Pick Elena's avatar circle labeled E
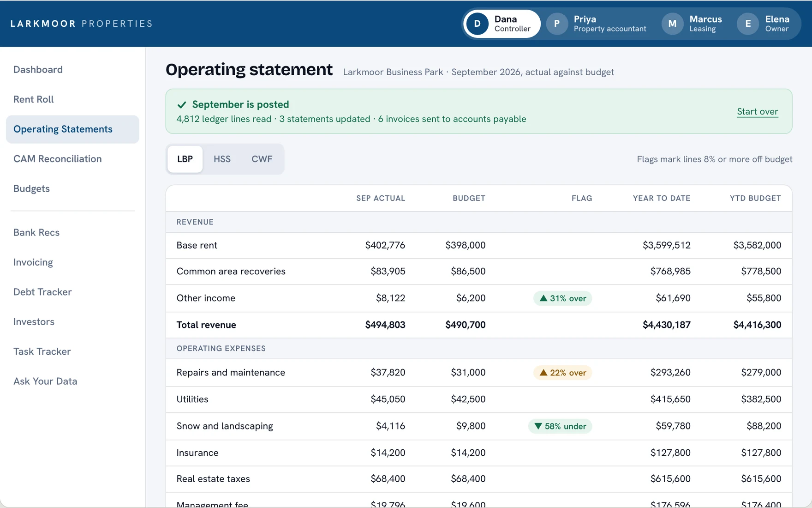Image resolution: width=812 pixels, height=508 pixels. pos(748,24)
